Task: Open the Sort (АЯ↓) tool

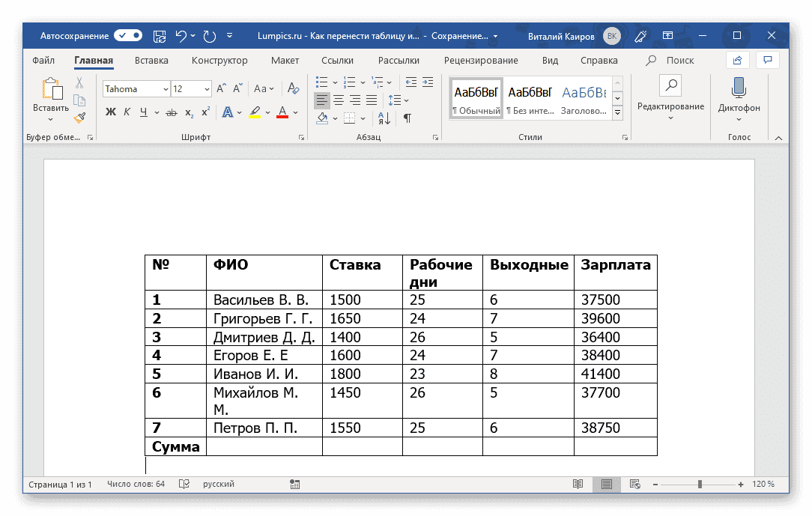Action: [384, 118]
